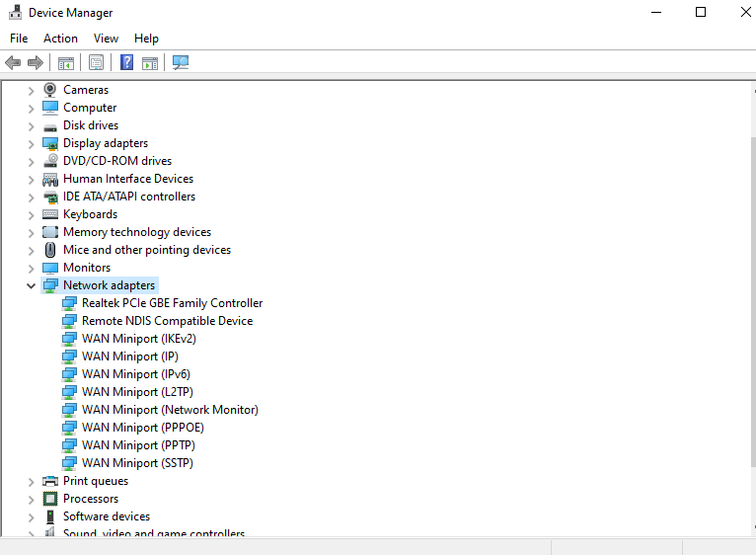Select the IDE ATA/ATAPI controllers label
The height and width of the screenshot is (555, 756).
coord(128,197)
